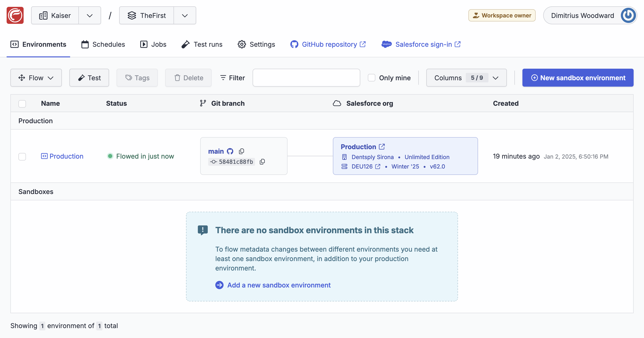Click the Created column header

[x=506, y=103]
